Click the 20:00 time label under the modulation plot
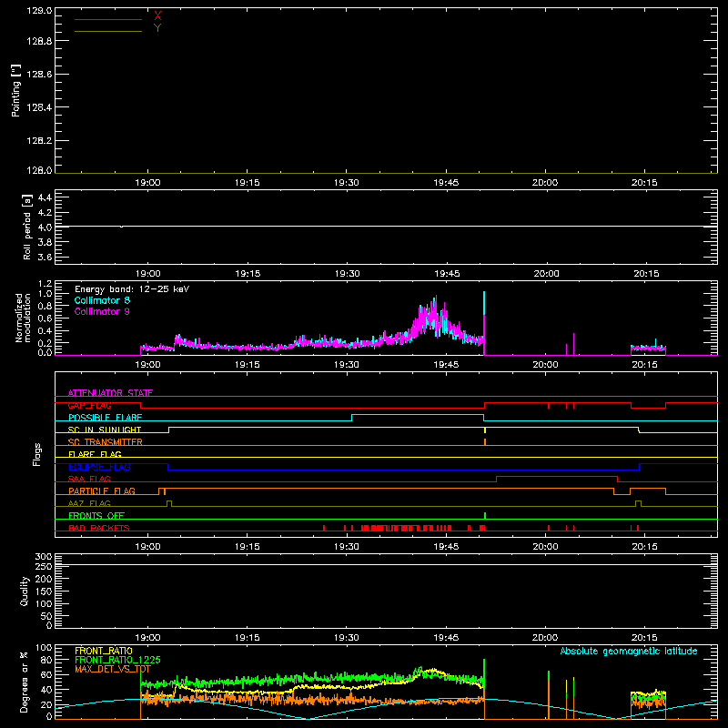 pyautogui.click(x=545, y=365)
